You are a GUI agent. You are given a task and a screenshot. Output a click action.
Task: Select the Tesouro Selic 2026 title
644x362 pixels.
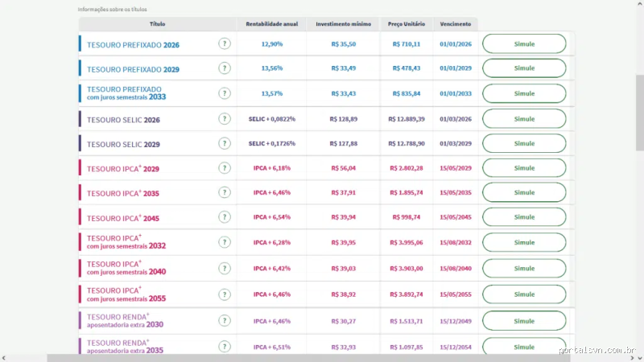click(123, 120)
